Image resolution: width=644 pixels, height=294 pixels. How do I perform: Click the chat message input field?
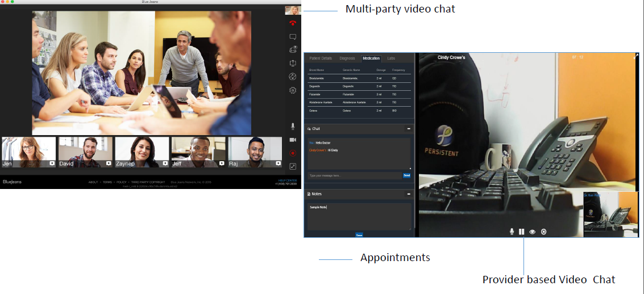[355, 175]
